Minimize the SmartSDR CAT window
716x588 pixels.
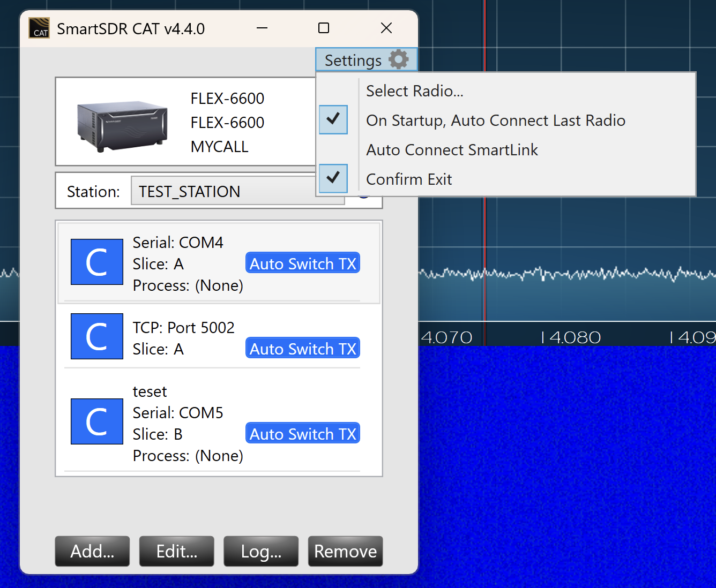[262, 28]
